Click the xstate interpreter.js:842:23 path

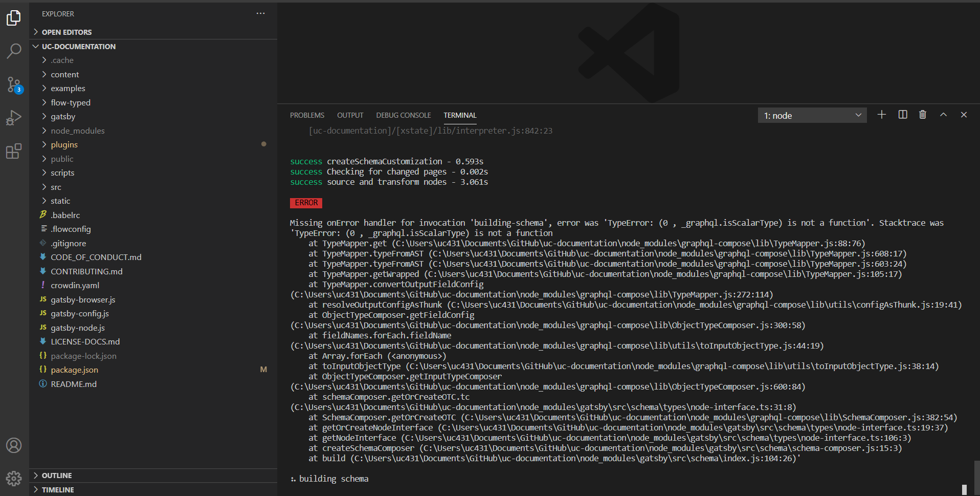(x=431, y=131)
